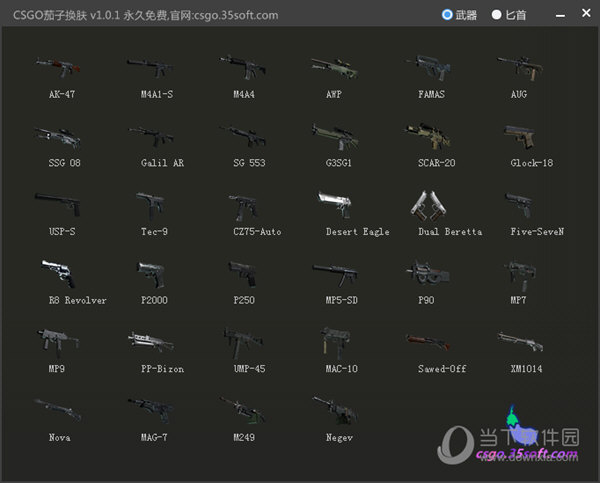
Task: Pick the CZ75-Auto pistol icon
Action: 243,206
